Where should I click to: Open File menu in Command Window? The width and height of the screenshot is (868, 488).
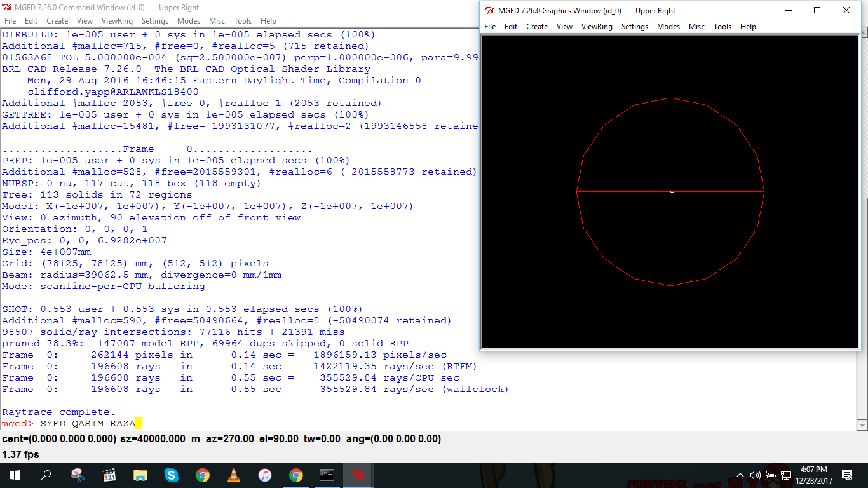click(x=10, y=21)
